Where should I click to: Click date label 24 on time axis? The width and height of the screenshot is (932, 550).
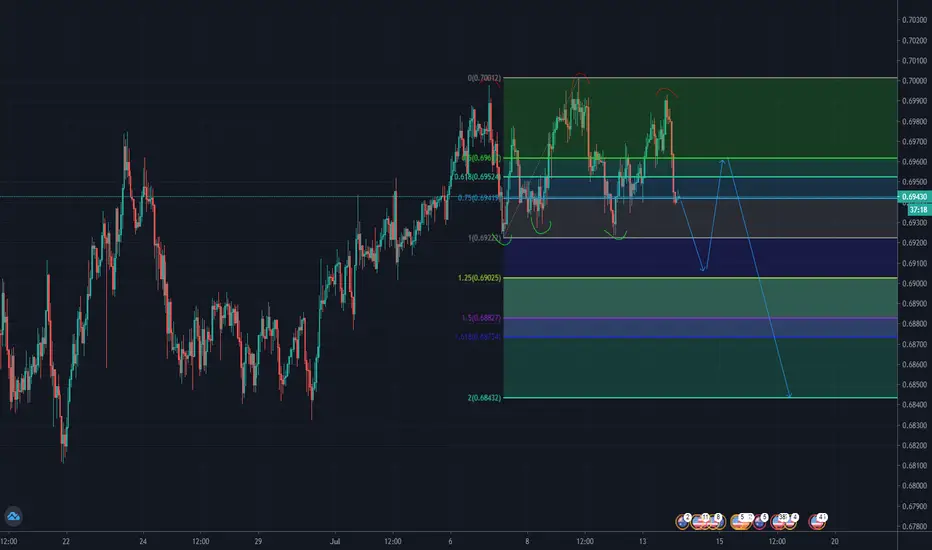143,541
